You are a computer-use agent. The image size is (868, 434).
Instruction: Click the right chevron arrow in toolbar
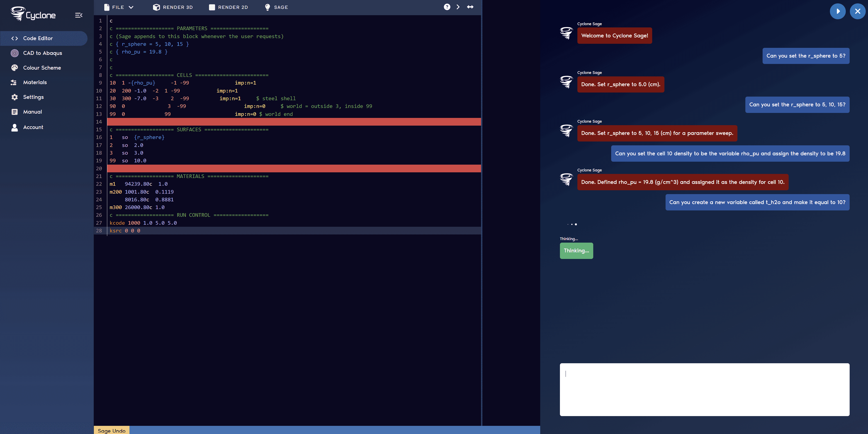(x=458, y=7)
